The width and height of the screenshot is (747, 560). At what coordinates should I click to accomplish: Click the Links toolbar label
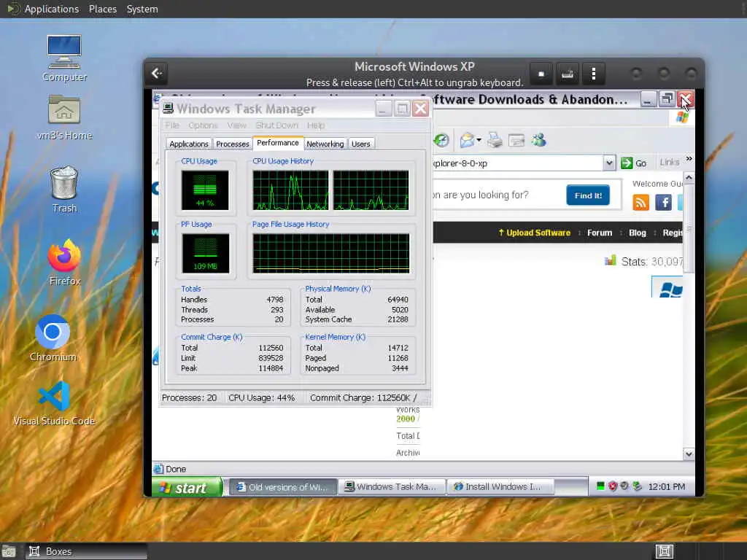(670, 163)
